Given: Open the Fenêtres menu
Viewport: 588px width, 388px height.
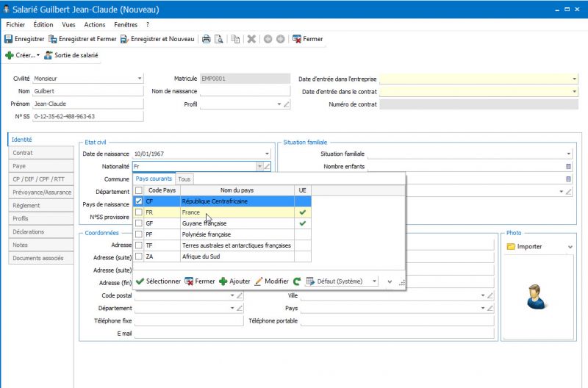Looking at the screenshot, I should click(126, 25).
